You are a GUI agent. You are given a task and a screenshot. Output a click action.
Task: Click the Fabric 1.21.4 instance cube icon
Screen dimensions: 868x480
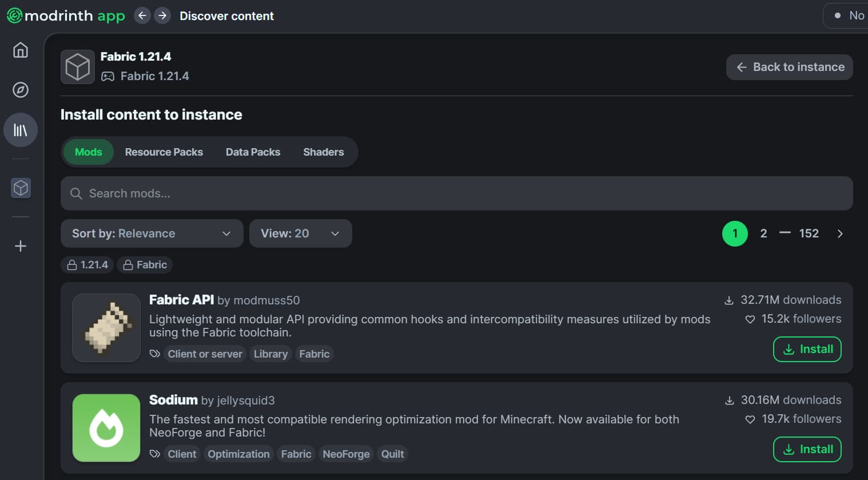[78, 67]
